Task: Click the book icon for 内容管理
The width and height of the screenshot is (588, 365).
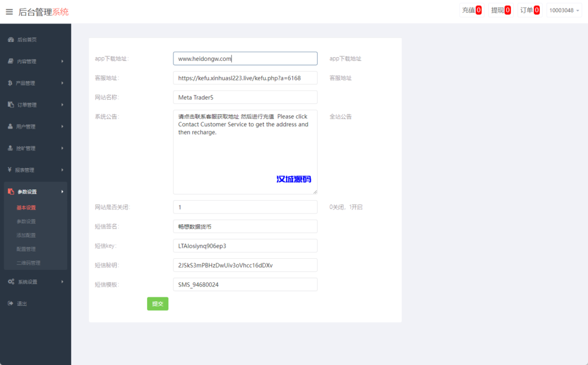Action: 10,61
